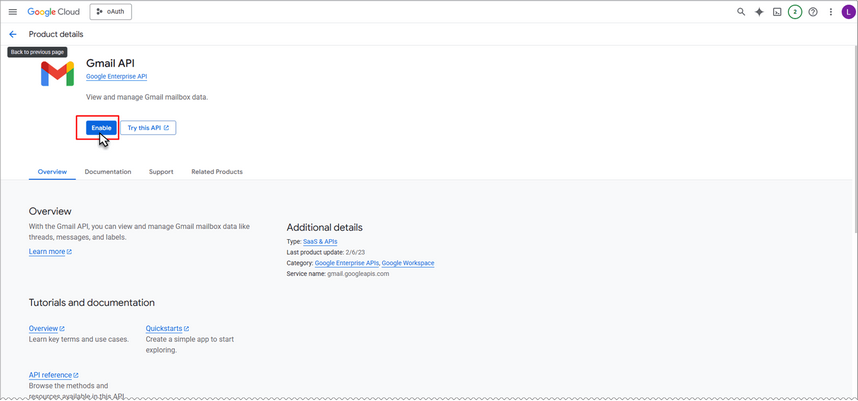
Task: Click the Additional details heading
Action: (324, 228)
